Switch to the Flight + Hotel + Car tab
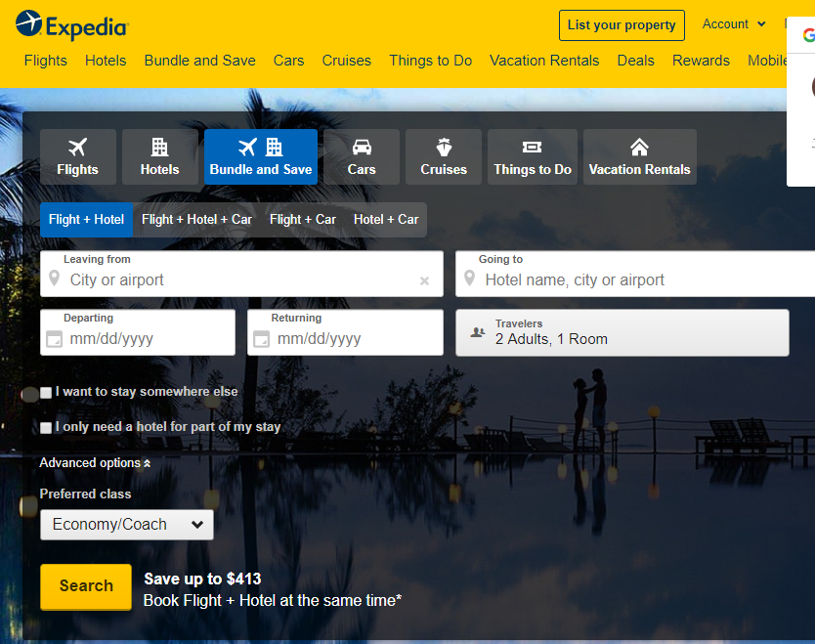Image resolution: width=815 pixels, height=644 pixels. click(x=196, y=220)
